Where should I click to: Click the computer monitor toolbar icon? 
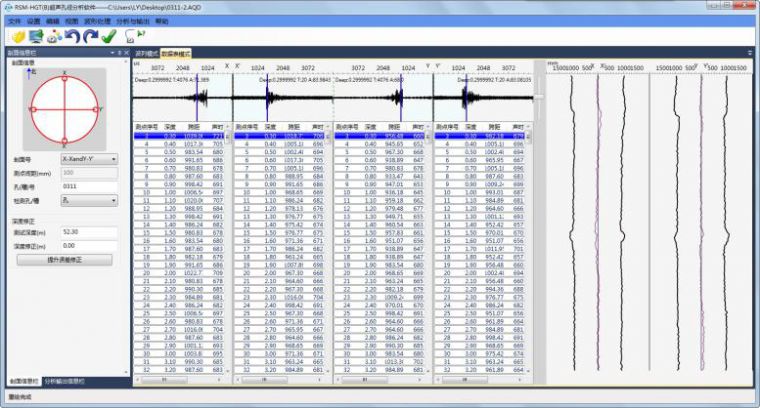(x=36, y=37)
